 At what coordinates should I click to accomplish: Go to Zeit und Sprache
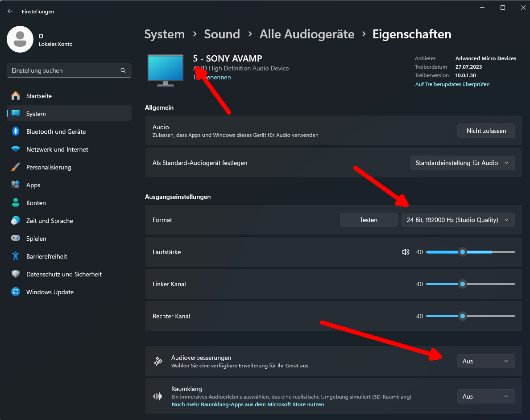pyautogui.click(x=69, y=221)
